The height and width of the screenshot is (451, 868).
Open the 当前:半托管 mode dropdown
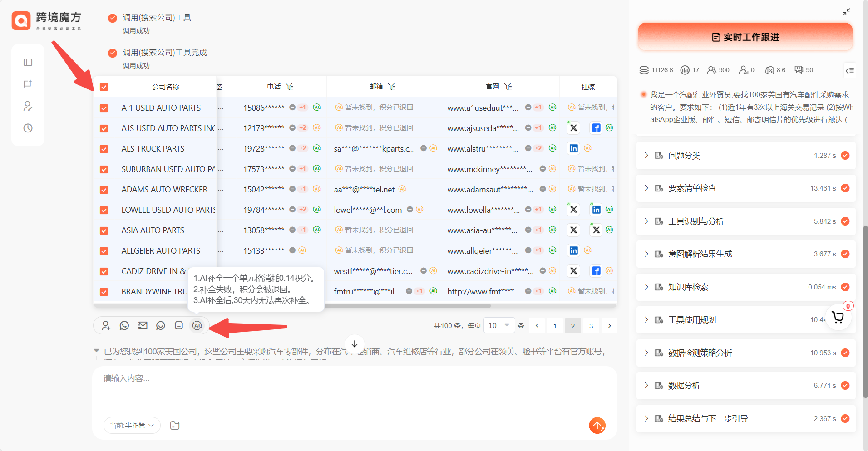click(x=132, y=425)
